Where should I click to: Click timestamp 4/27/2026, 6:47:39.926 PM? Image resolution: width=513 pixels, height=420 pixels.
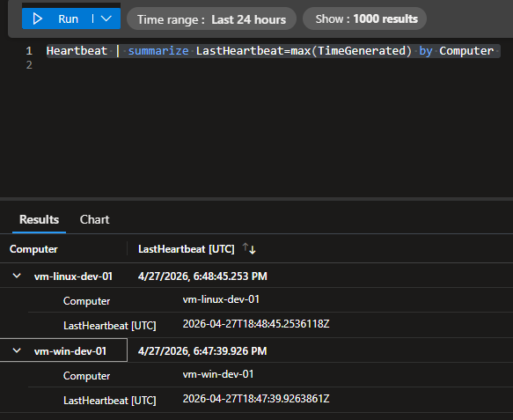[202, 351]
